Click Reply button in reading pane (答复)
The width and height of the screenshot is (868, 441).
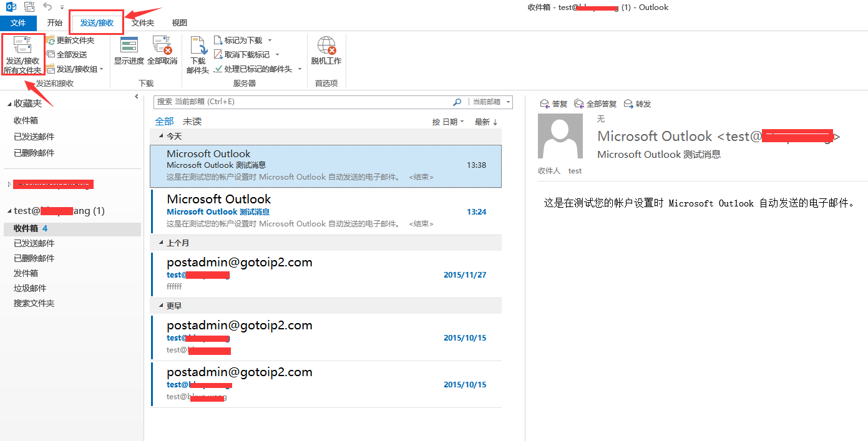pos(554,104)
